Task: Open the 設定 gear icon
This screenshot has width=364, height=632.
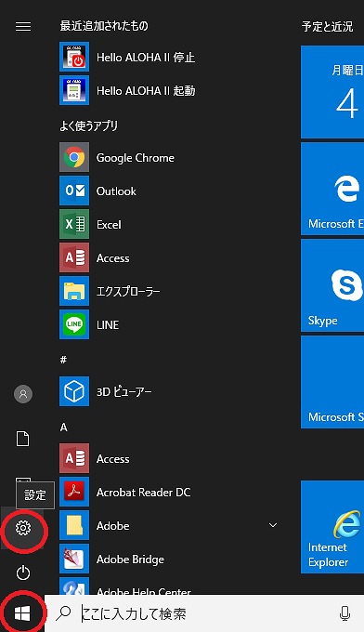Action: (x=23, y=528)
